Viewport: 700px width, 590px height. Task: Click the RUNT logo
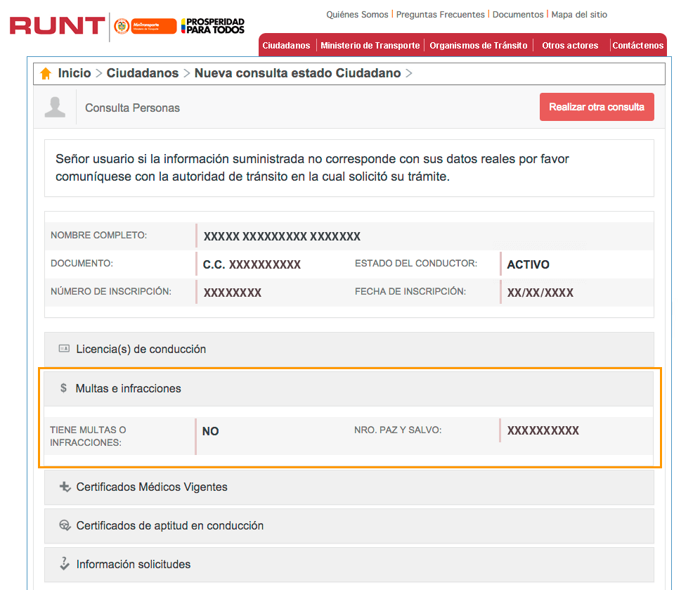[57, 26]
